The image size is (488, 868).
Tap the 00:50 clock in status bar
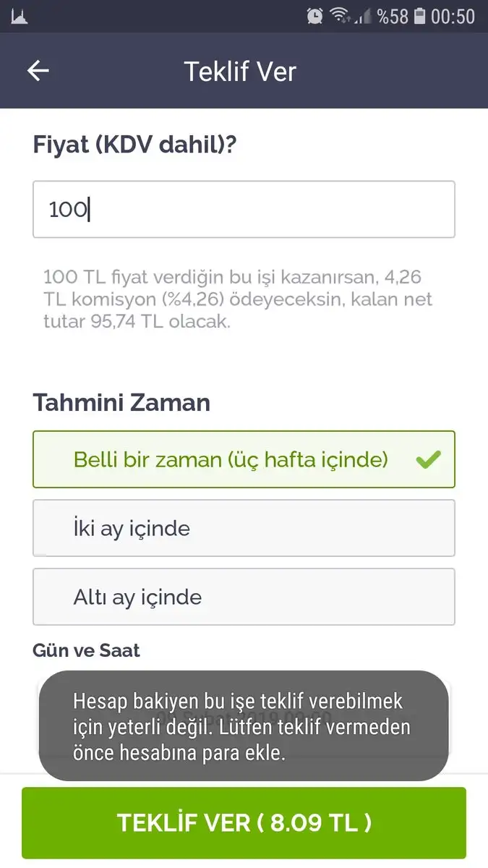point(453,16)
